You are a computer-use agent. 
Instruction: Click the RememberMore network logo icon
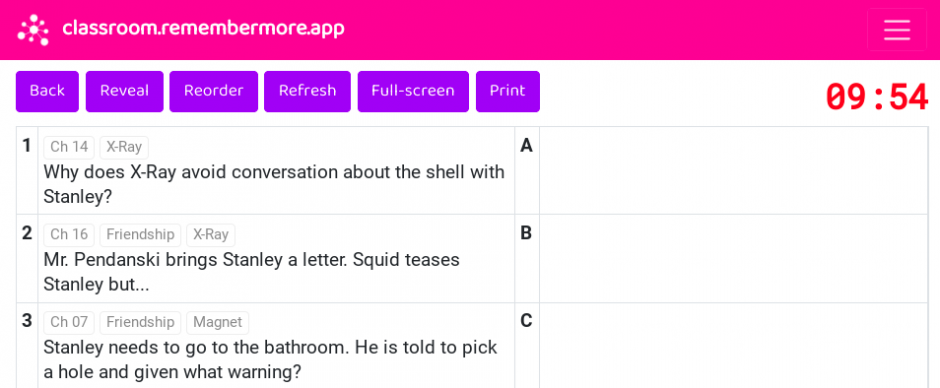33,29
